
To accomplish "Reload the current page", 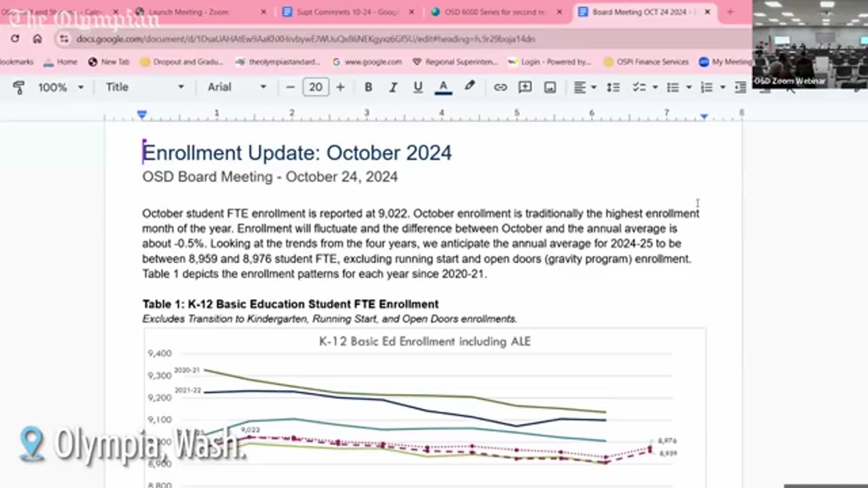I will point(15,39).
